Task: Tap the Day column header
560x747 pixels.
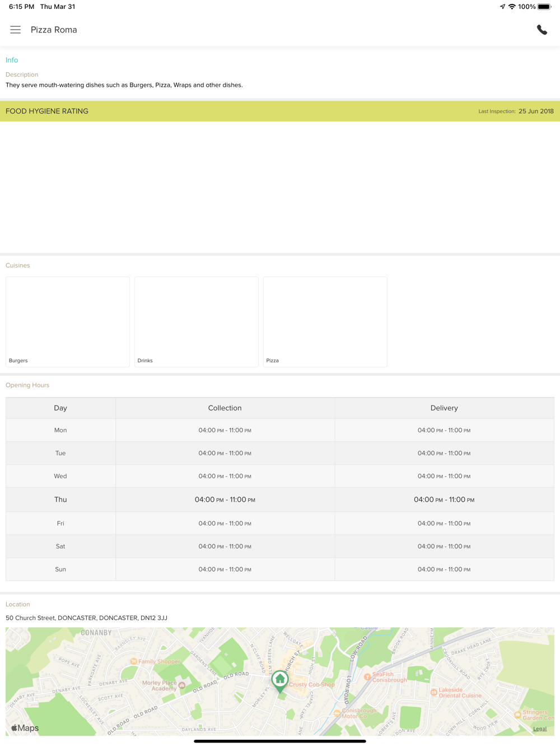Action: click(x=60, y=408)
